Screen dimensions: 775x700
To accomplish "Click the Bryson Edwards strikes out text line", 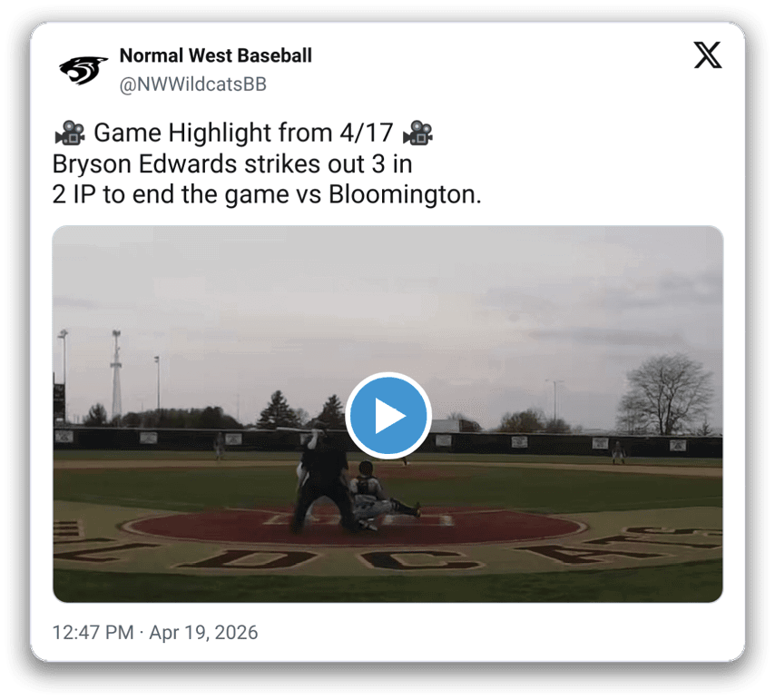I will tap(232, 163).
